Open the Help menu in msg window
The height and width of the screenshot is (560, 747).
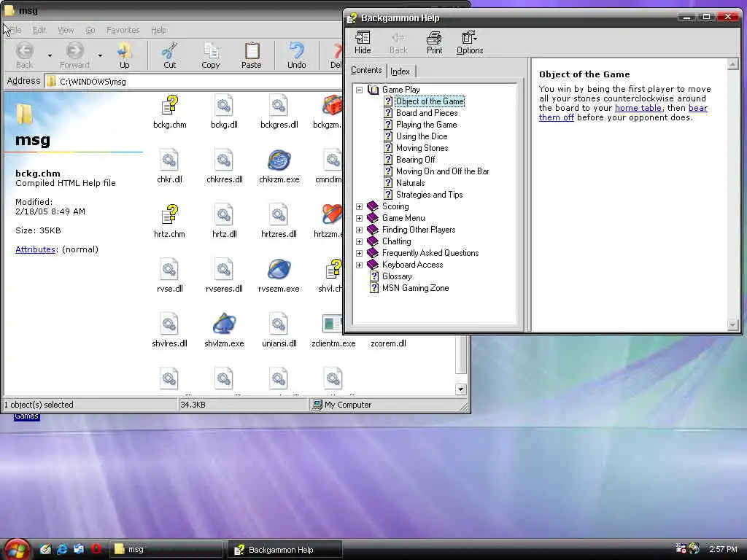click(x=158, y=30)
